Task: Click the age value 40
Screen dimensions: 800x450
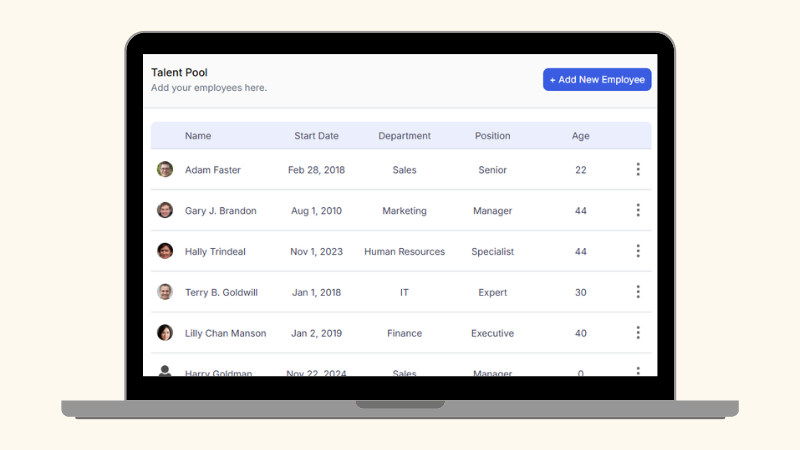Action: [x=581, y=333]
